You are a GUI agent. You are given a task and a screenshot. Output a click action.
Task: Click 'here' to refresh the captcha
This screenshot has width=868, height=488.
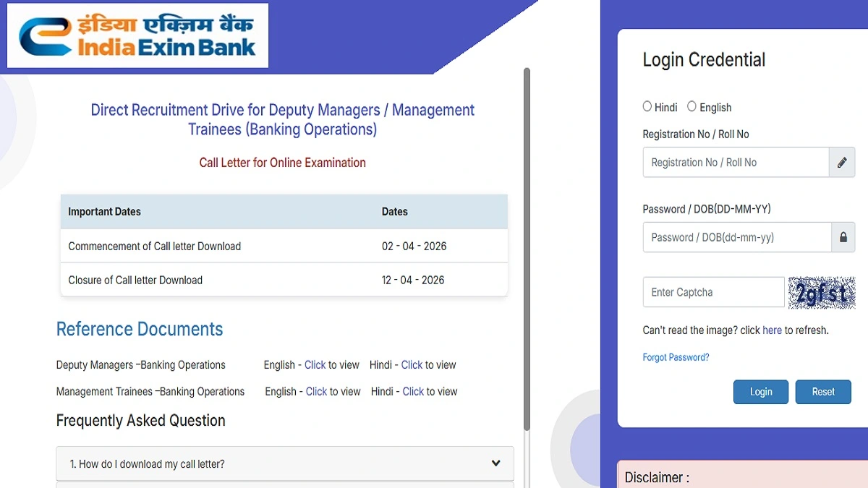pyautogui.click(x=772, y=330)
